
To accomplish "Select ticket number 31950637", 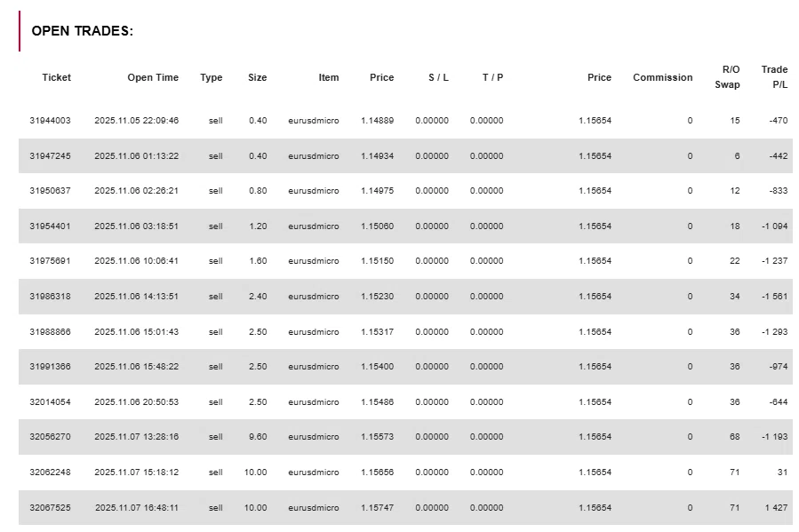I will 50,191.
